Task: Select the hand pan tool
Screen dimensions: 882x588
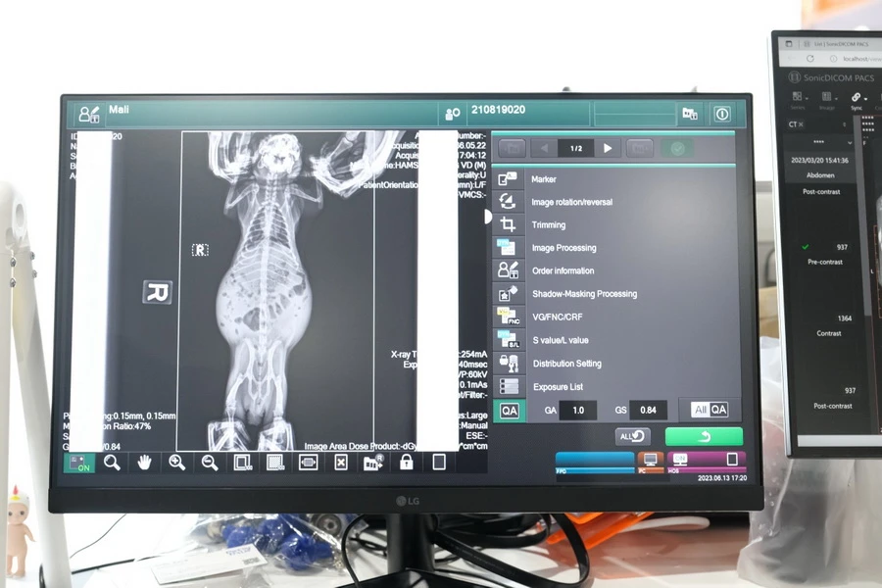Action: (x=144, y=463)
